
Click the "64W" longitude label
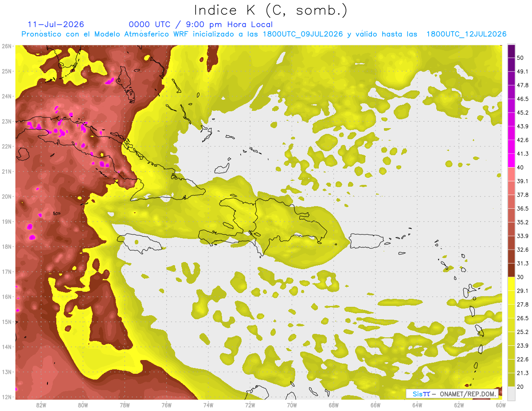coord(417,405)
